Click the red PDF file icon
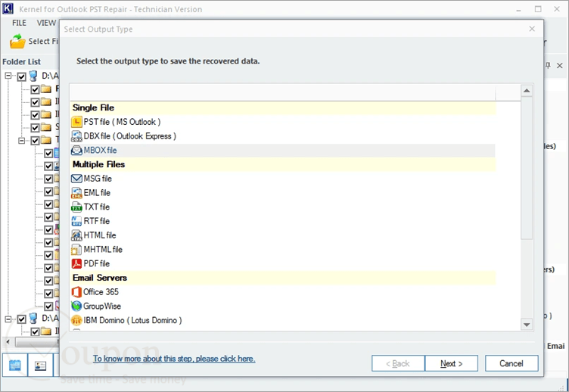Image resolution: width=569 pixels, height=392 pixels. (x=76, y=263)
